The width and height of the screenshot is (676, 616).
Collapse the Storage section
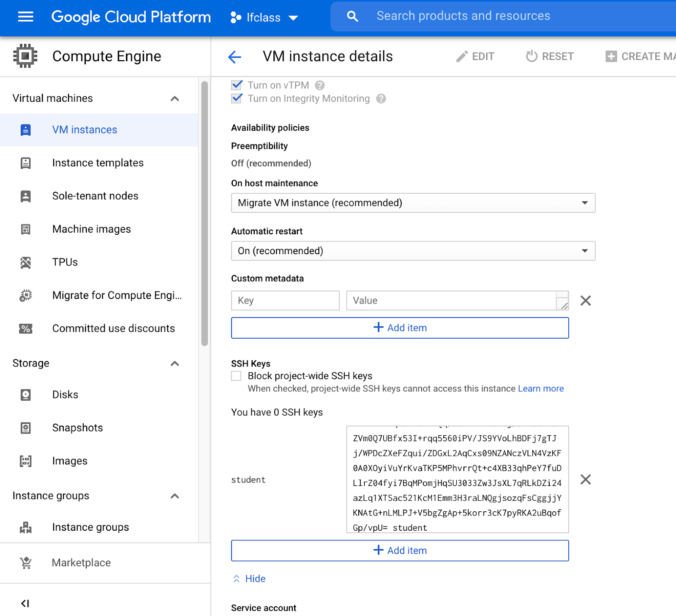175,364
